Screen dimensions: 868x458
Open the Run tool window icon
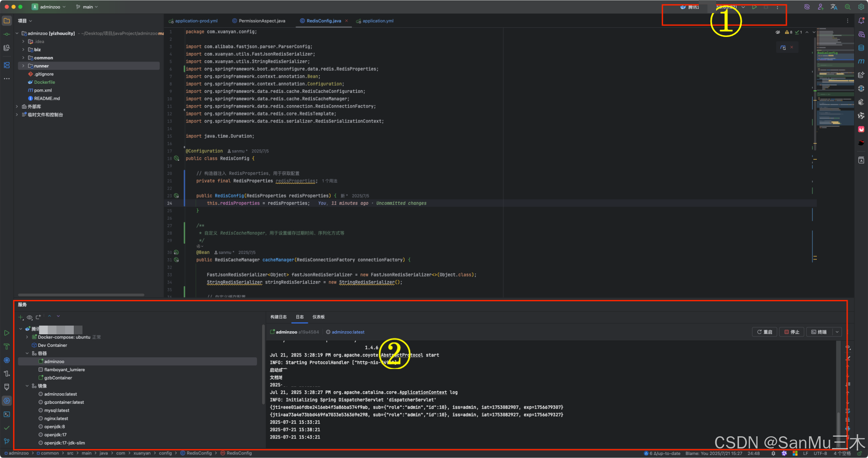tap(7, 333)
